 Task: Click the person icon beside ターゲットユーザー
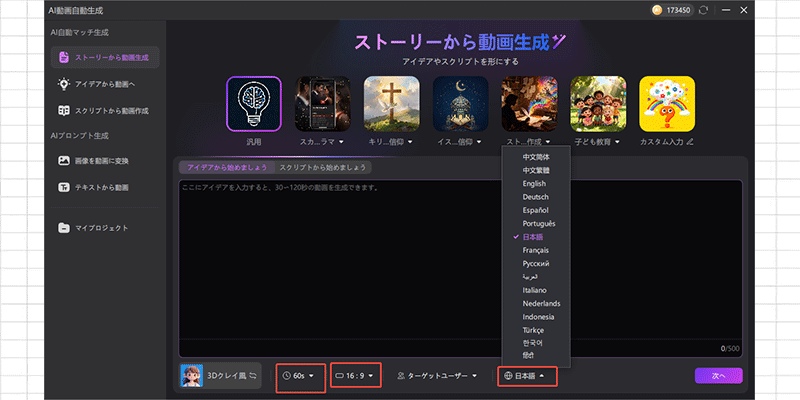click(x=401, y=376)
